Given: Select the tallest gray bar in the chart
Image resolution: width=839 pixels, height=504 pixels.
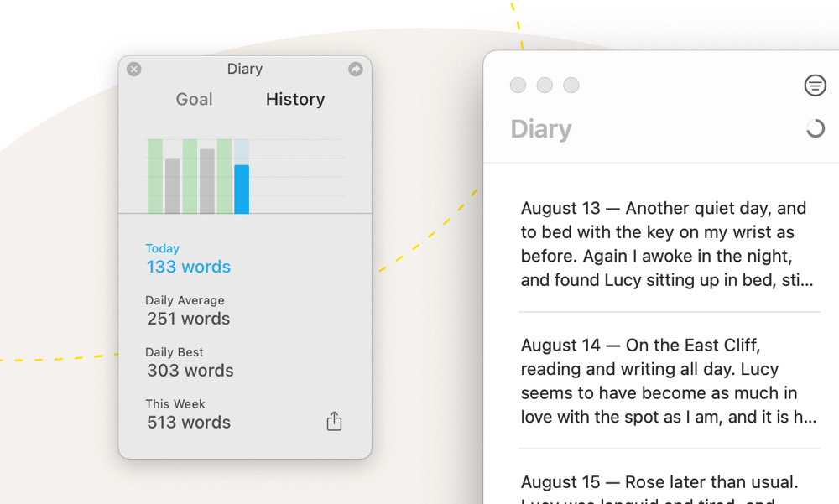Looking at the screenshot, I should 207,181.
